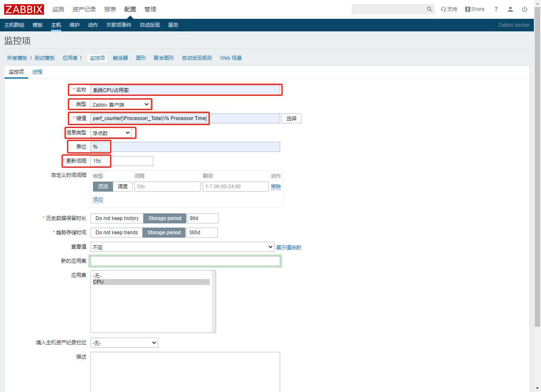Go to 动作 submenu
This screenshot has width=541, height=392.
[93, 25]
